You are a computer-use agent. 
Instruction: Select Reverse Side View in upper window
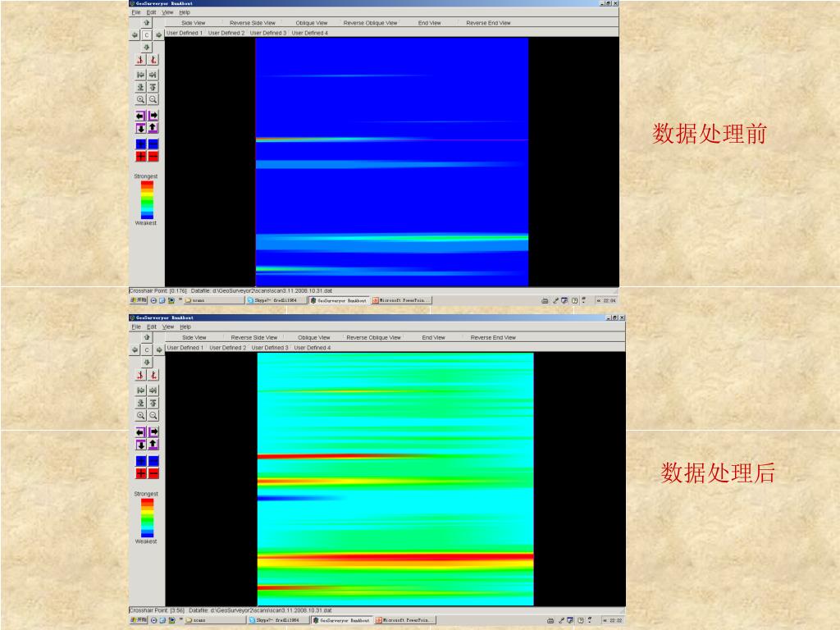[x=253, y=23]
